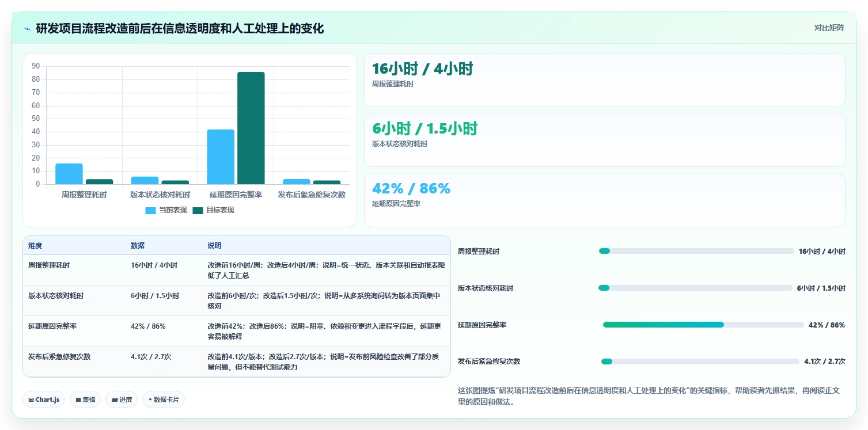Click the light blue 周报整理耗时 chart bar
The width and height of the screenshot is (868, 430).
coord(69,174)
